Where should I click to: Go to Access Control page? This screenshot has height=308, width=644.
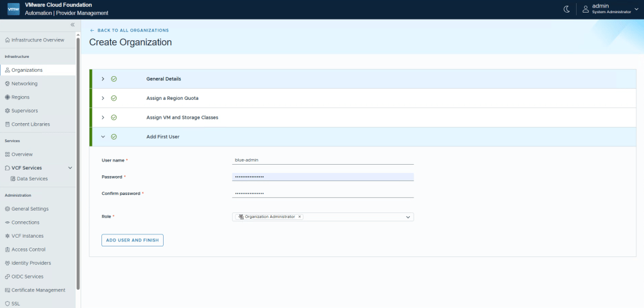(x=28, y=250)
